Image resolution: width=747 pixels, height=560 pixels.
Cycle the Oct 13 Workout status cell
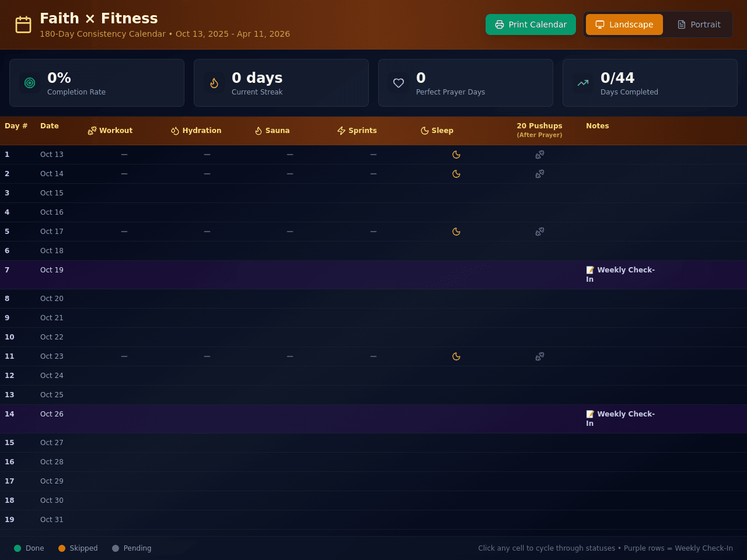(x=124, y=155)
